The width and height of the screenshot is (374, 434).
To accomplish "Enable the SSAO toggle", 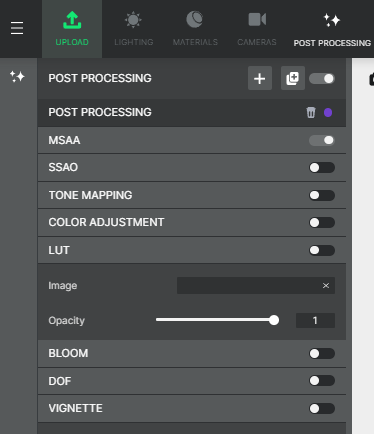I will pyautogui.click(x=322, y=168).
